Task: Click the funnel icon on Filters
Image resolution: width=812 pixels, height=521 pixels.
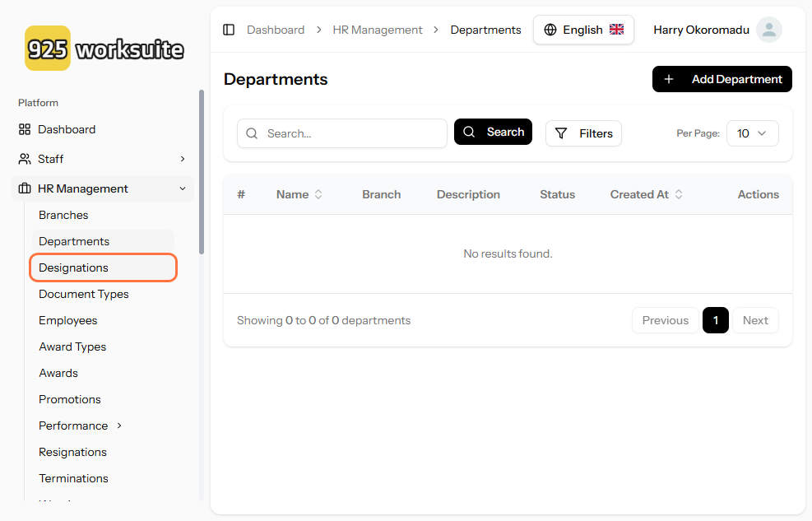Action: (x=561, y=133)
